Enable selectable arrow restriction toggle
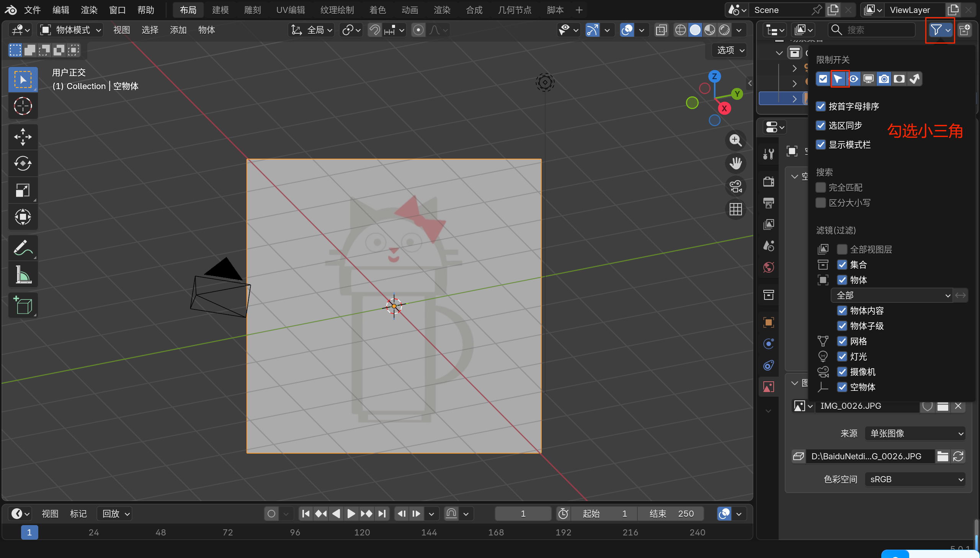The image size is (980, 558). pos(838,79)
